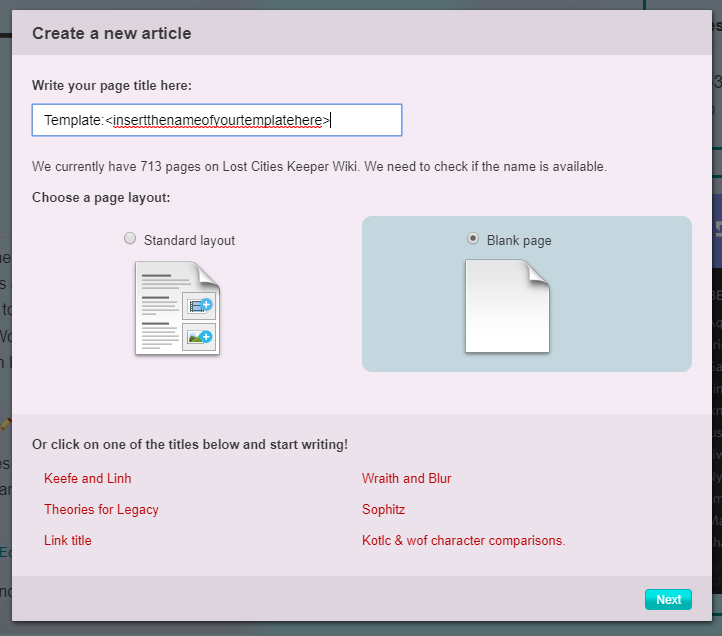
Task: Click video placeholder icon in Standard layout thumbnail
Action: 199,305
